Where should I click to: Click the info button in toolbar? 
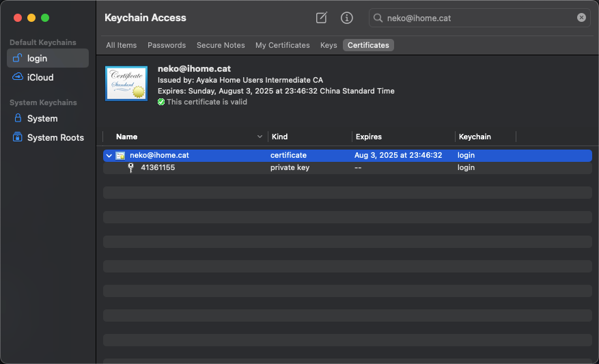point(347,18)
